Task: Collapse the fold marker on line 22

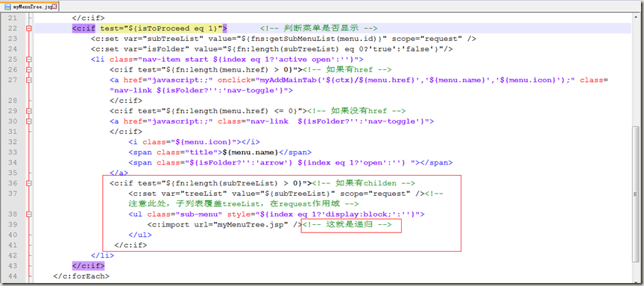Action: [28, 28]
